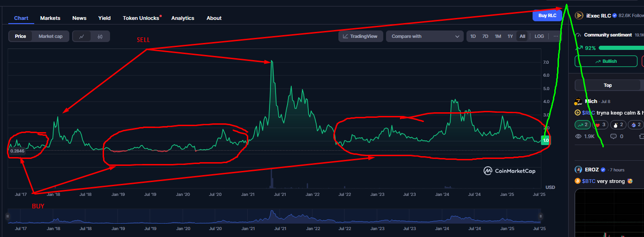644x237 pixels.
Task: Switch to the Analytics tab
Action: 183,18
